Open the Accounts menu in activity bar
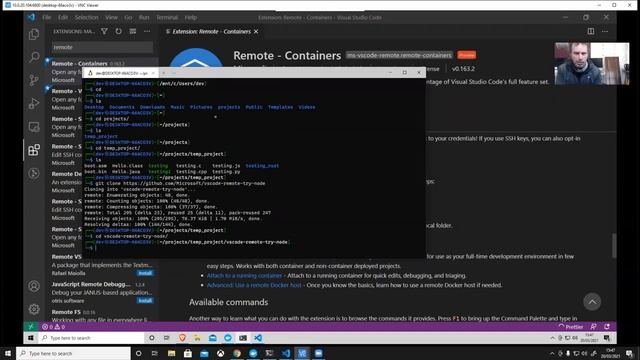640x360 pixels. 34,286
